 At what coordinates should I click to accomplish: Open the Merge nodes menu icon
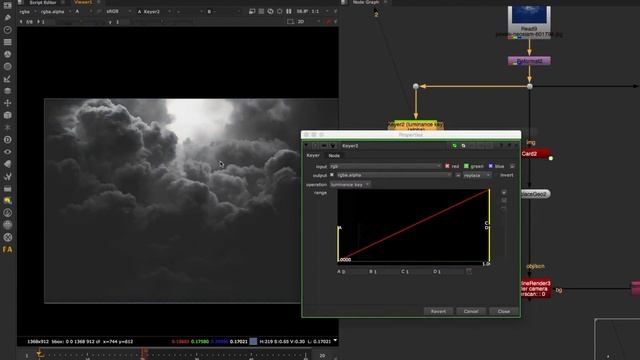click(x=7, y=91)
